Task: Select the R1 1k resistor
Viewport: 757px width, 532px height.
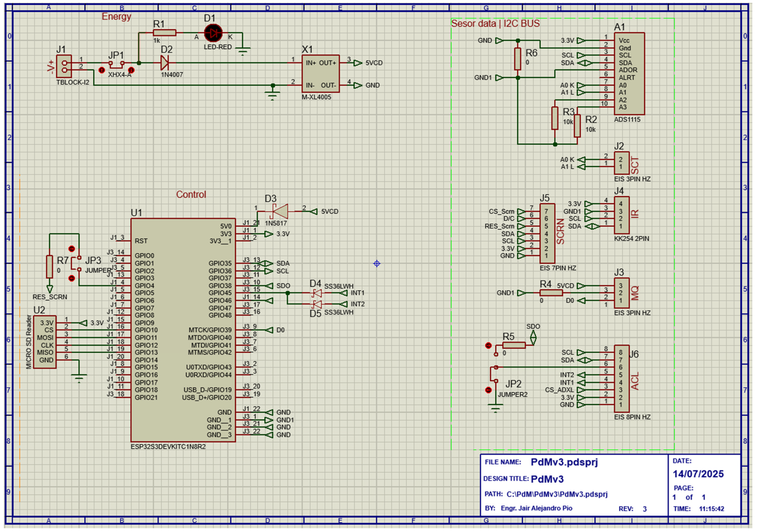Action: click(x=165, y=33)
